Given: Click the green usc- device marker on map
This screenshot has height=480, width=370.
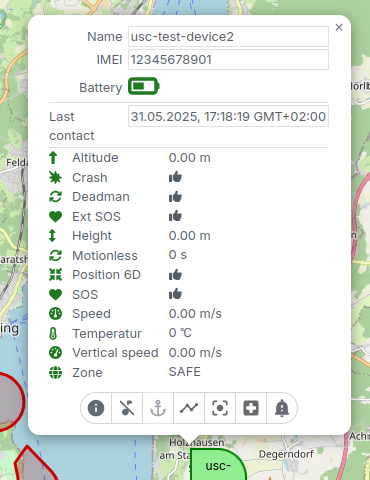Looking at the screenshot, I should (x=218, y=464).
